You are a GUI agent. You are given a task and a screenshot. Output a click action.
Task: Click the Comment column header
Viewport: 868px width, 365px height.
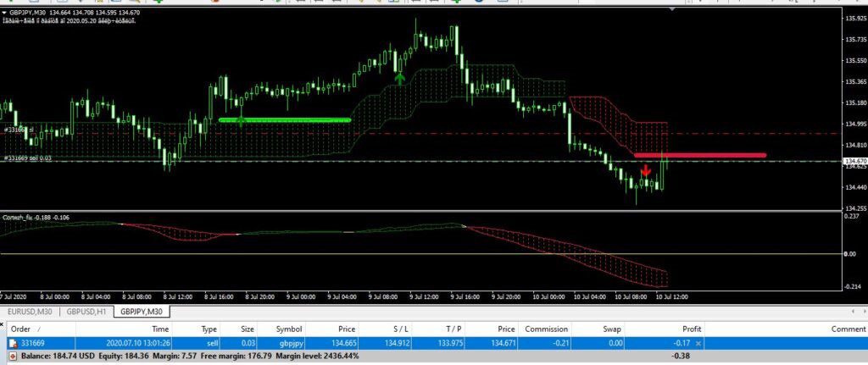coord(786,329)
